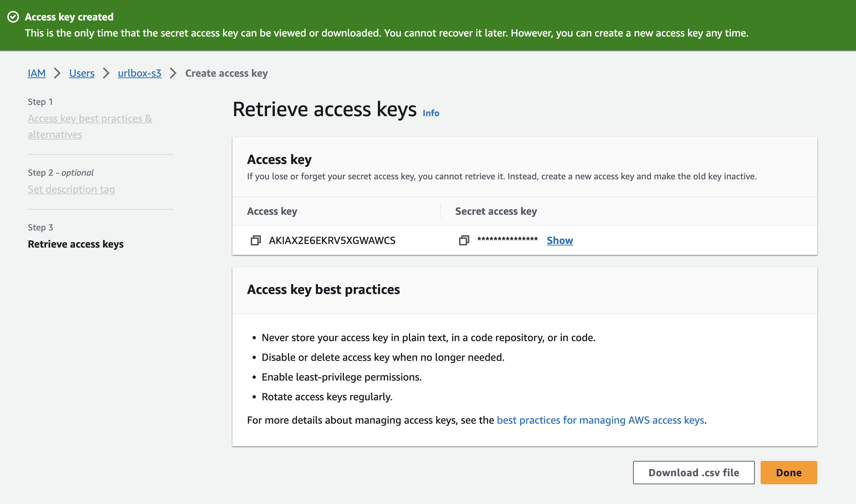Screen dimensions: 856x504
Task: Select Retrieve access keys step label
Action: (x=76, y=244)
